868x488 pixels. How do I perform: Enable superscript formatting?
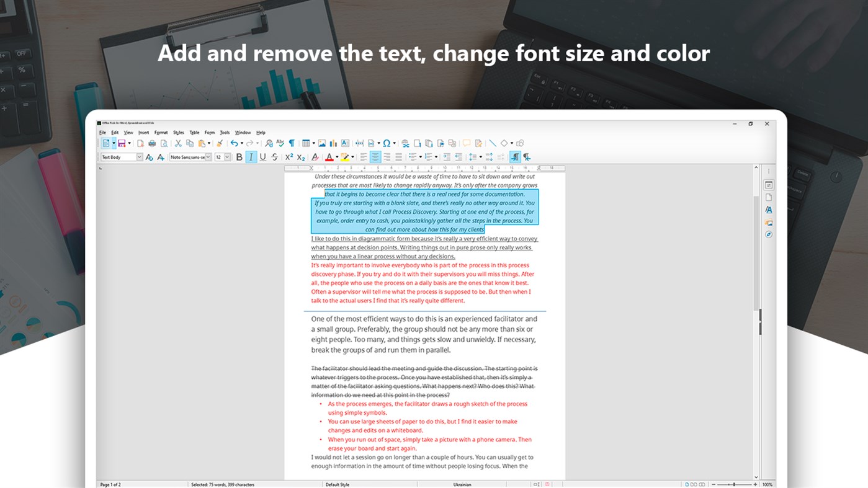pos(289,157)
